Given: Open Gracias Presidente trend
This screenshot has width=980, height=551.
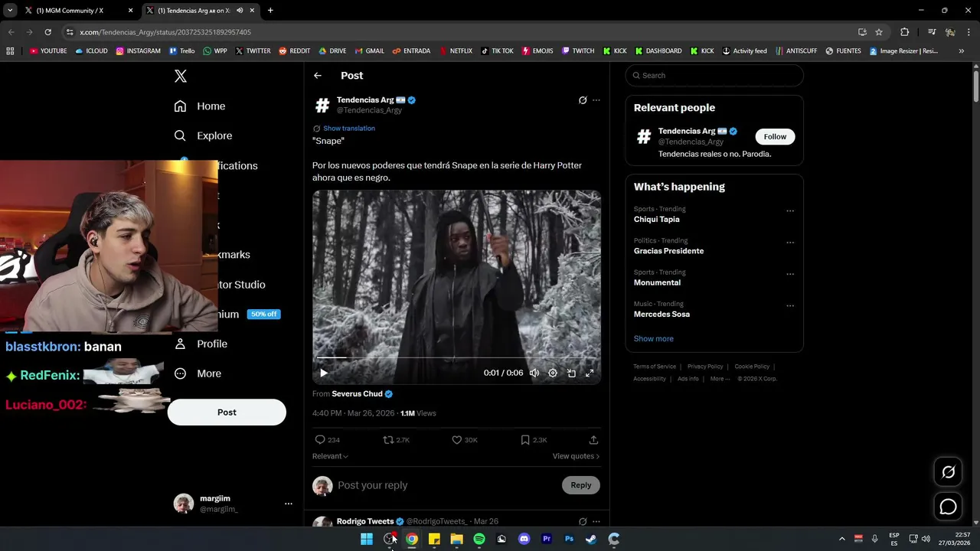Looking at the screenshot, I should tap(668, 251).
